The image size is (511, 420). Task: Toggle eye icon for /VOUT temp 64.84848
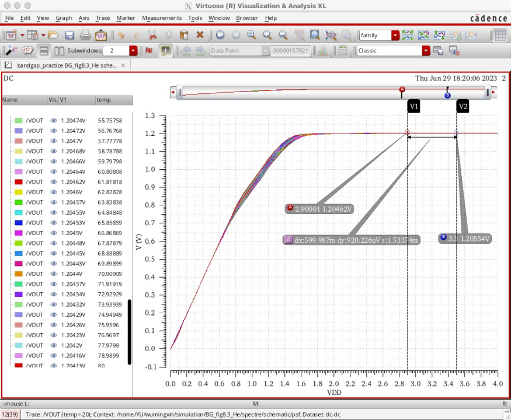point(54,212)
